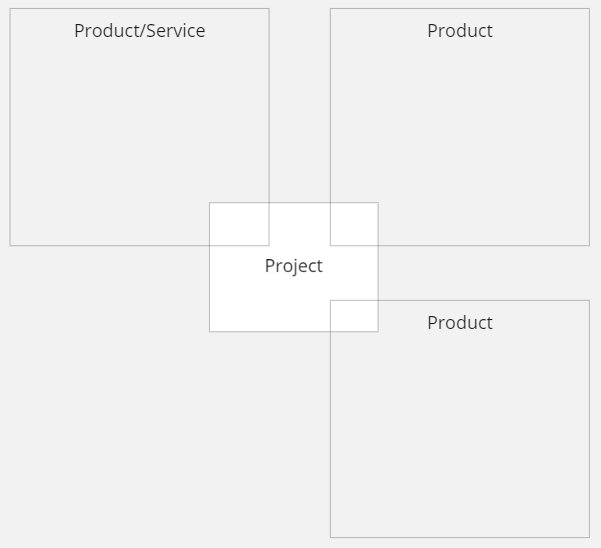601x548 pixels.
Task: Click bottom-left corner of white Project box
Action: coord(214,326)
